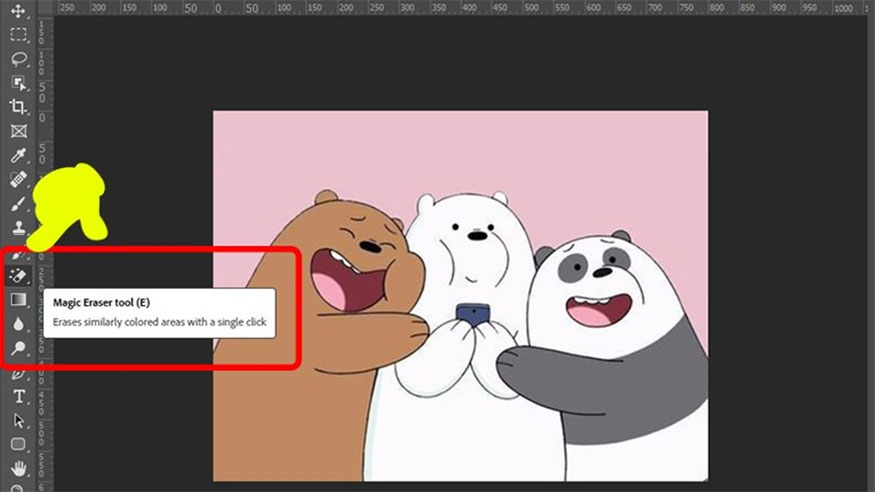Select the Frame tool
This screenshot has height=492, width=875.
tap(18, 131)
